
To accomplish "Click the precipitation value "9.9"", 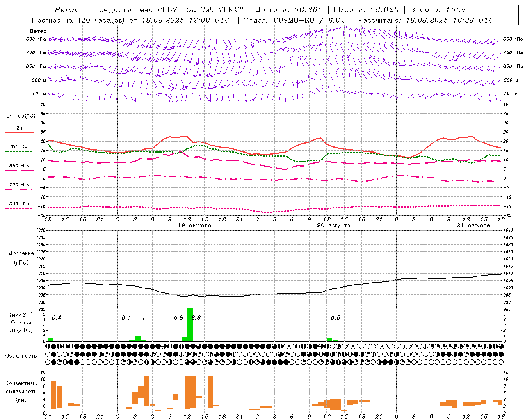I will coord(196,318).
